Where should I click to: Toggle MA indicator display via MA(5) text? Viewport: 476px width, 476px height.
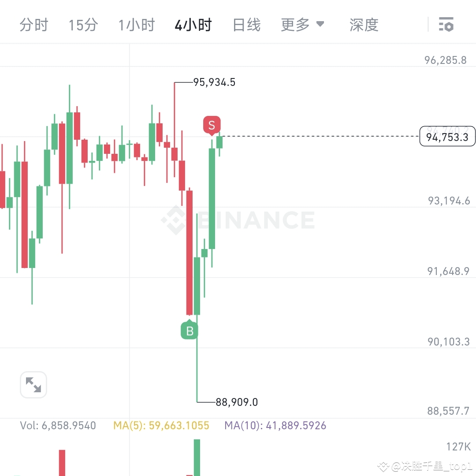click(161, 425)
